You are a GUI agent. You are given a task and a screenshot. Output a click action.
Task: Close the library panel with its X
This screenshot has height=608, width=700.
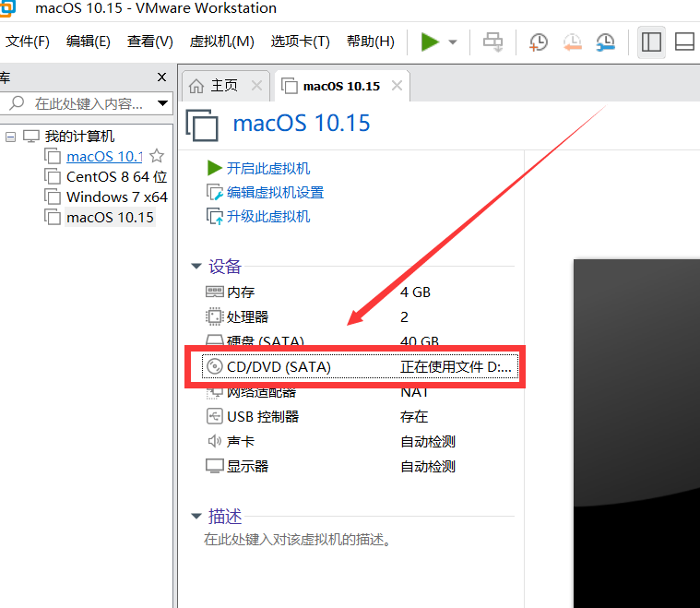click(161, 77)
